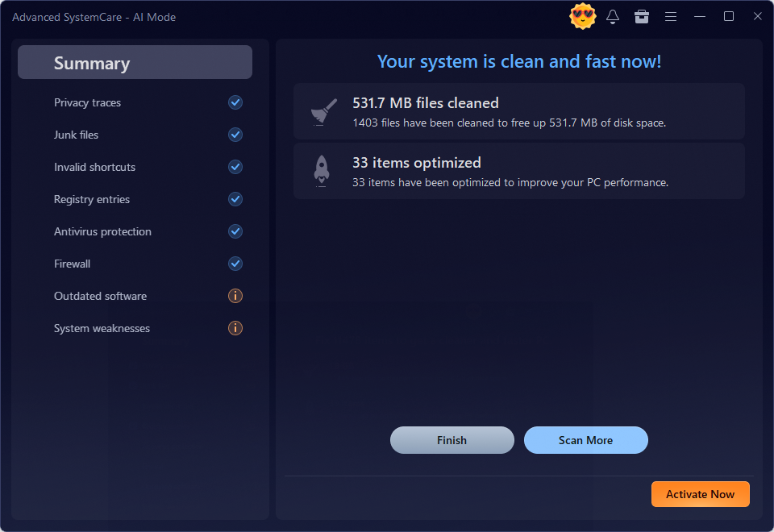Click the '531.7 MB files cleaned' heading
This screenshot has width=774, height=532.
(x=426, y=102)
